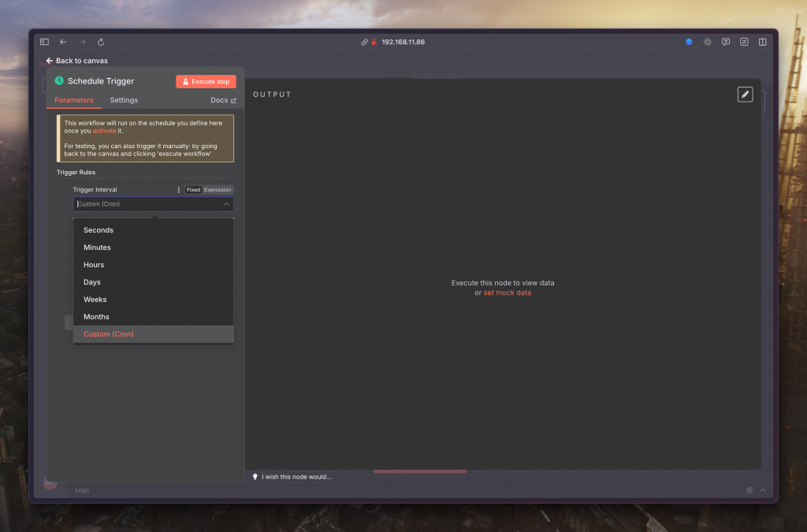Screen dimensions: 807x532
Task: Select Months interval option
Action: click(154, 317)
